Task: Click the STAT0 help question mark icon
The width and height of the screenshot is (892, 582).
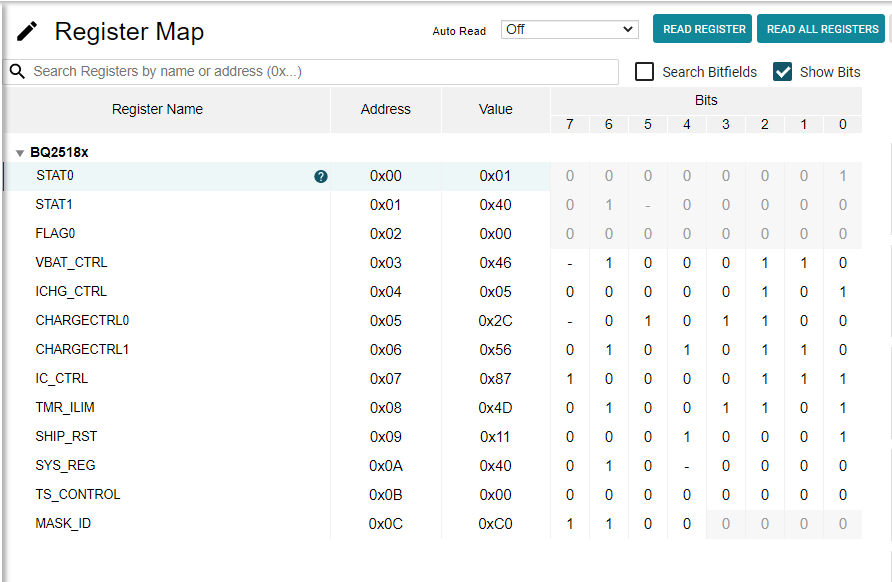Action: point(321,177)
